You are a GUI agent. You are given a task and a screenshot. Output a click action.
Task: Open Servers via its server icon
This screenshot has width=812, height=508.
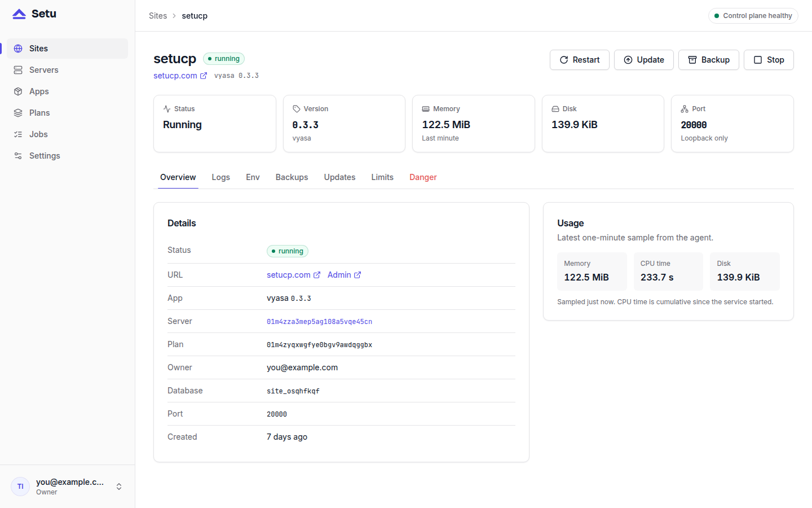18,70
